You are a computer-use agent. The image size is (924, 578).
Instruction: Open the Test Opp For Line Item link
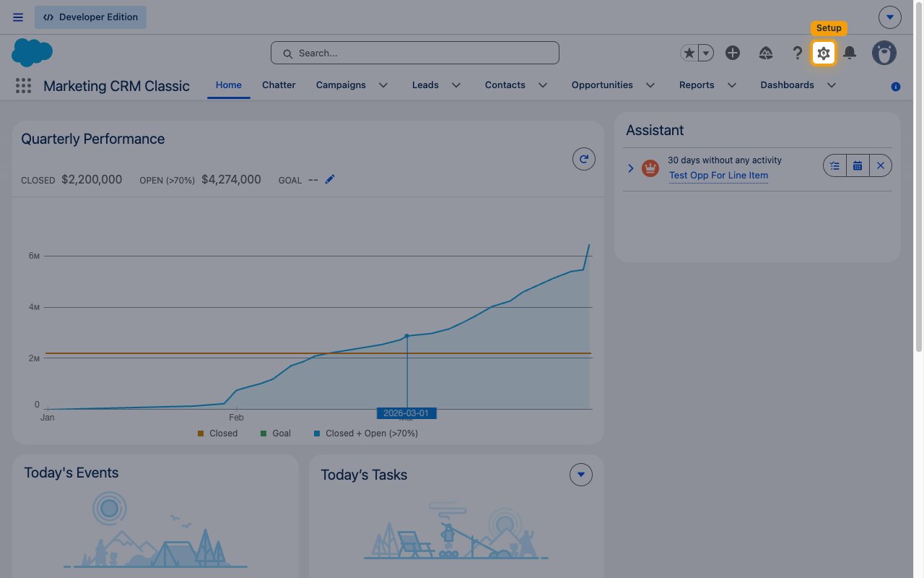718,176
